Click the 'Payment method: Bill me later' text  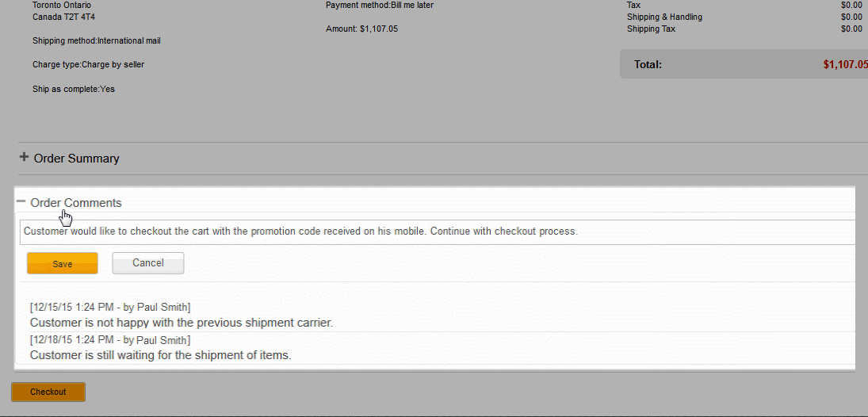coord(379,6)
